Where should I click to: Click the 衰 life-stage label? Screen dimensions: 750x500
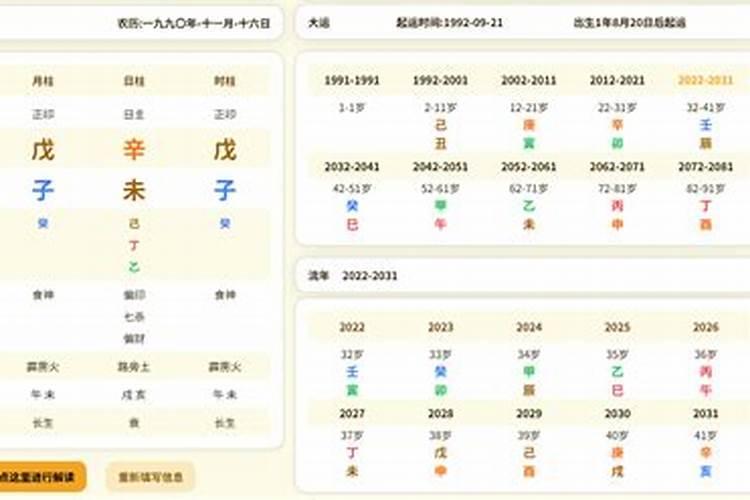pos(134,423)
